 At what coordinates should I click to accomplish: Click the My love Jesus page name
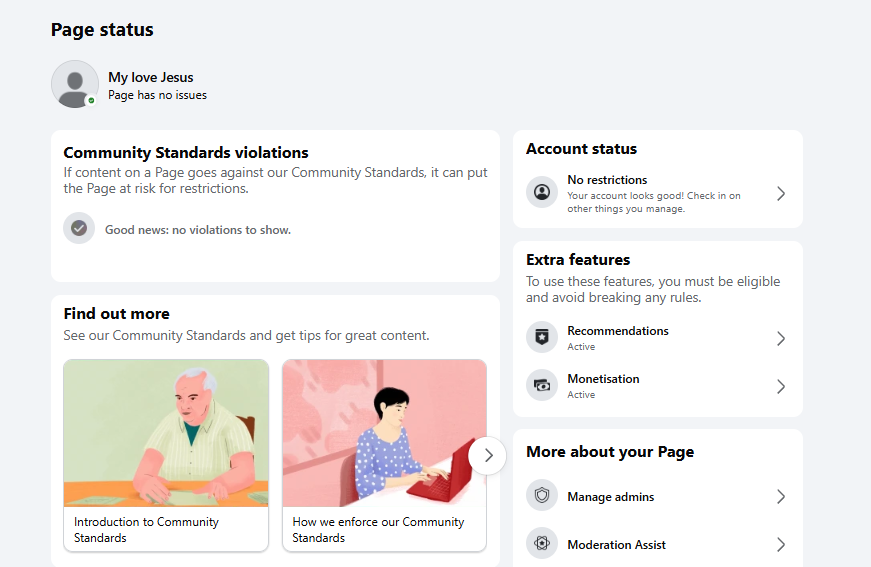[x=151, y=77]
